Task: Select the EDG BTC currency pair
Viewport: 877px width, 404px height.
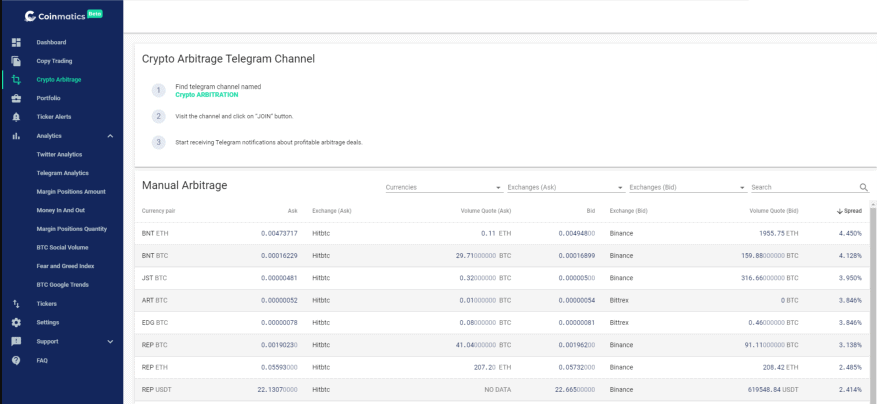Action: click(x=155, y=323)
